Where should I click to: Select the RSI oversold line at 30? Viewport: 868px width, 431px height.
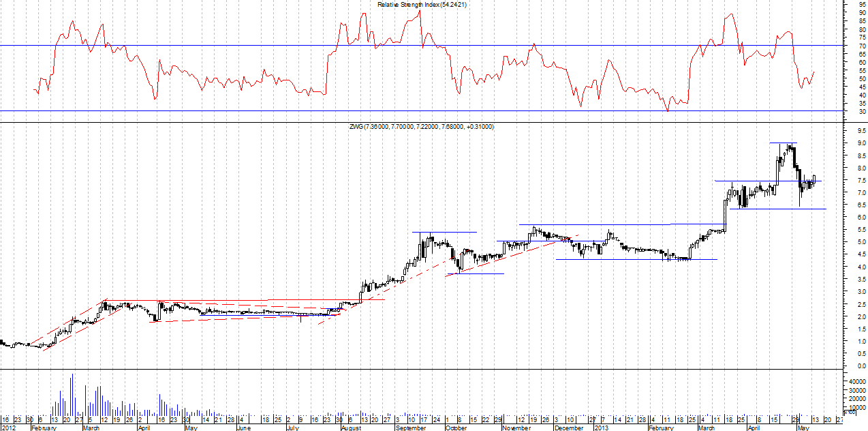(273, 110)
